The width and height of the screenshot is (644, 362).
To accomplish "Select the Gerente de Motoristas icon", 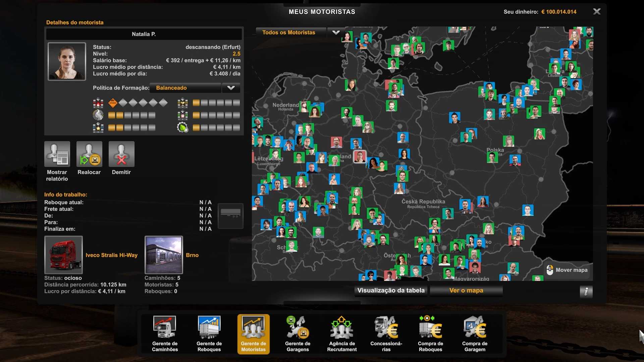I will 253,334.
